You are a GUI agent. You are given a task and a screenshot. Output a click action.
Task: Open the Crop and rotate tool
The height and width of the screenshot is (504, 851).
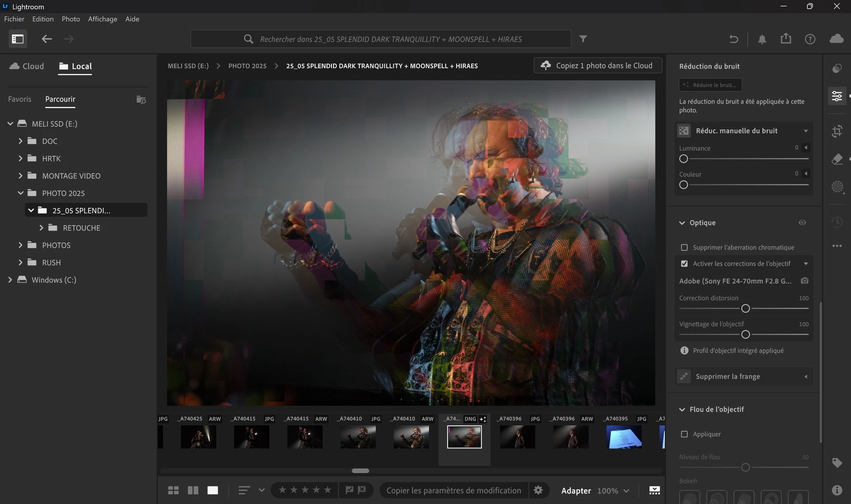pyautogui.click(x=837, y=131)
